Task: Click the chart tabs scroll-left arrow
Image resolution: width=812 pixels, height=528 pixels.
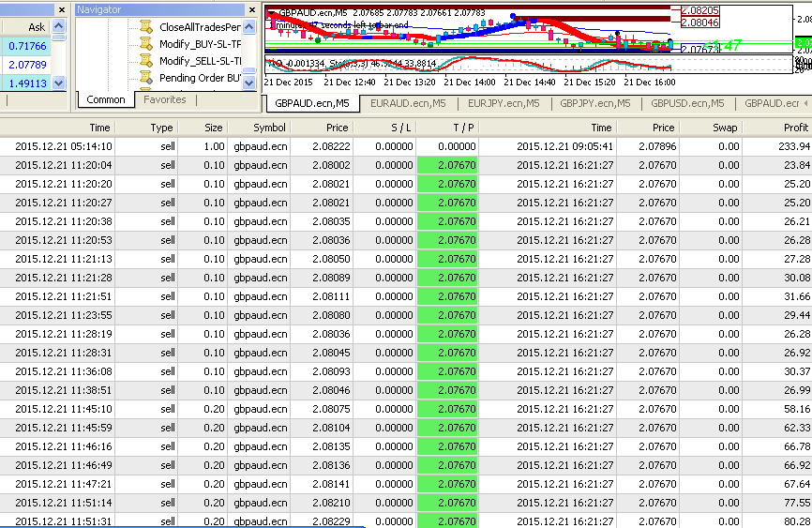Action: pos(805,103)
